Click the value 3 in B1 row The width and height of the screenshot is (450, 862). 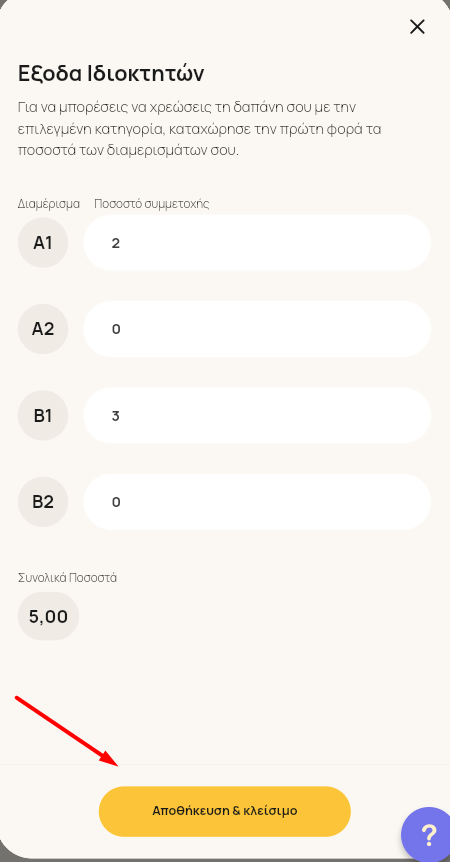click(x=115, y=416)
